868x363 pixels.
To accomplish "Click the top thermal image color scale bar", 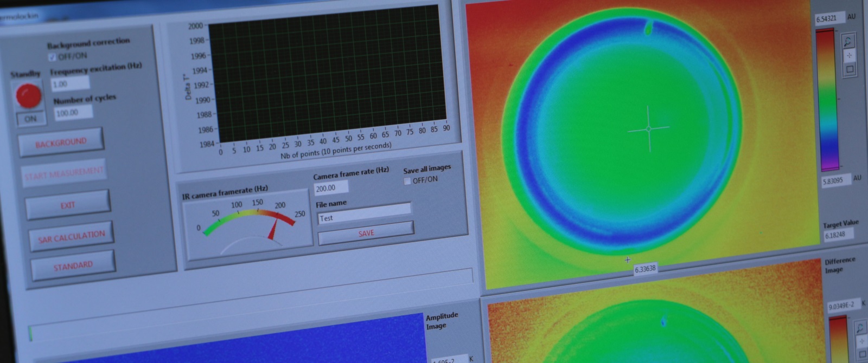I will (828, 99).
